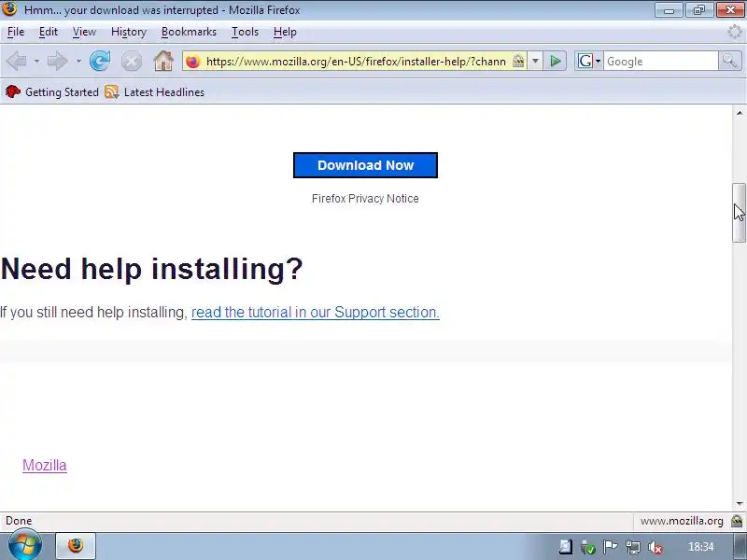
Task: Click the 'Need help installing?' heading
Action: [151, 269]
